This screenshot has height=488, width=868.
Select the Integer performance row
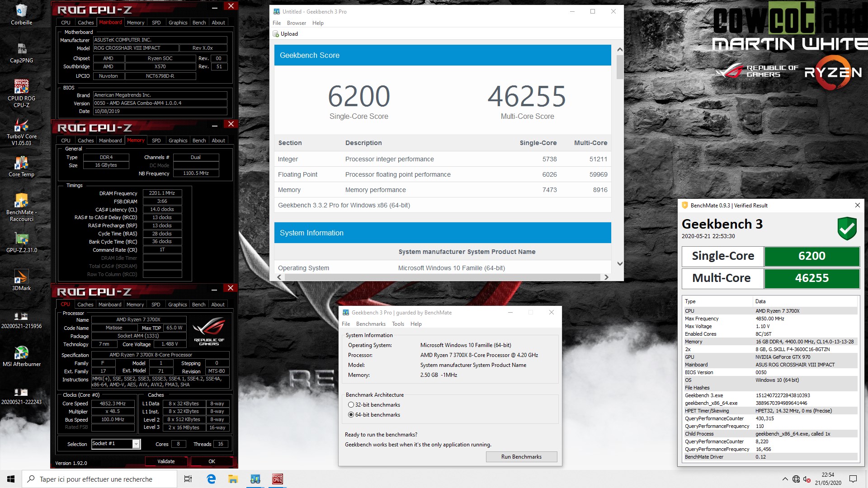point(443,159)
